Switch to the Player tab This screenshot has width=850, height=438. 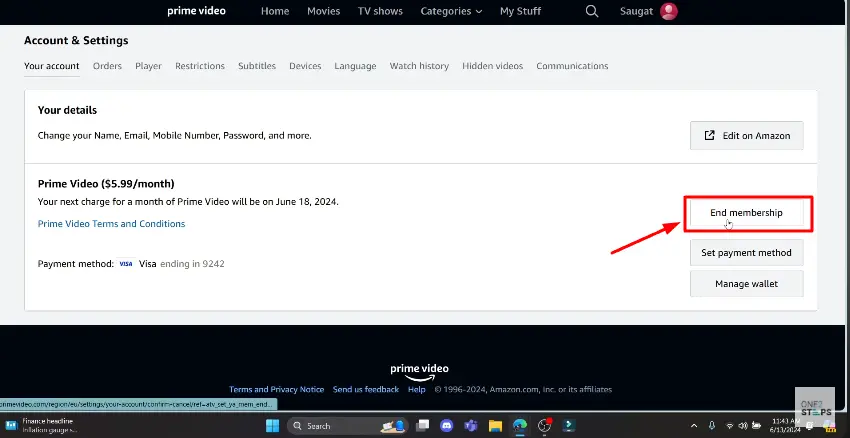pos(149,66)
